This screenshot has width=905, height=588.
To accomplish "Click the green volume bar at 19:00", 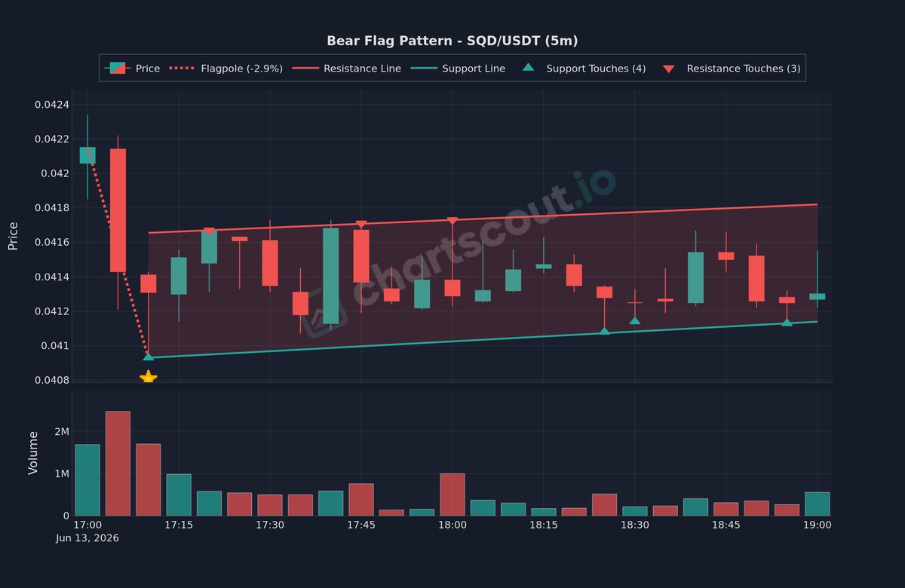I will [x=818, y=504].
